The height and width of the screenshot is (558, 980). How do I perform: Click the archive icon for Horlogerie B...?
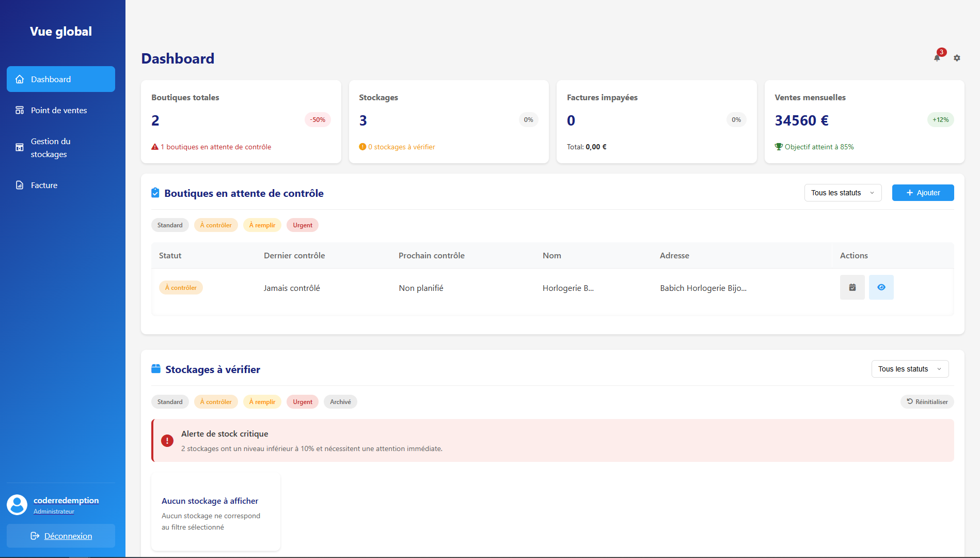click(x=852, y=287)
